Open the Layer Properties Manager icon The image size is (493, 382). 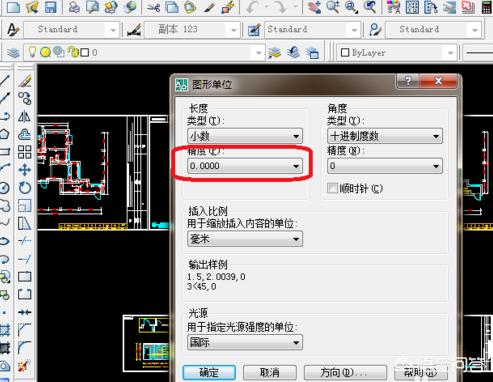coord(13,53)
